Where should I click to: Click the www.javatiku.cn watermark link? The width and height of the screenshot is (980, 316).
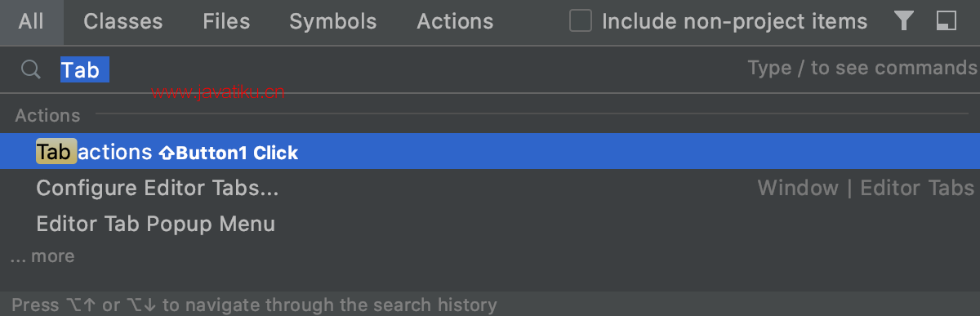pos(217,92)
